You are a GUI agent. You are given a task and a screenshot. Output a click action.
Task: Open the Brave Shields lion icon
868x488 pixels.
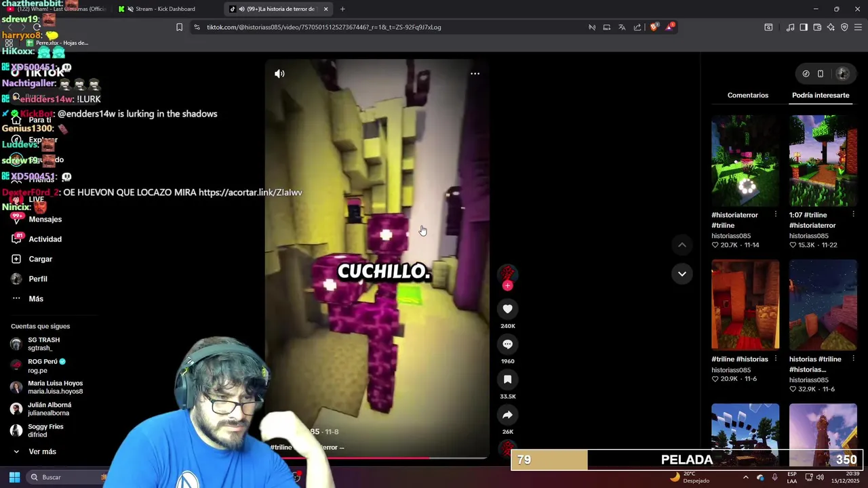[654, 27]
